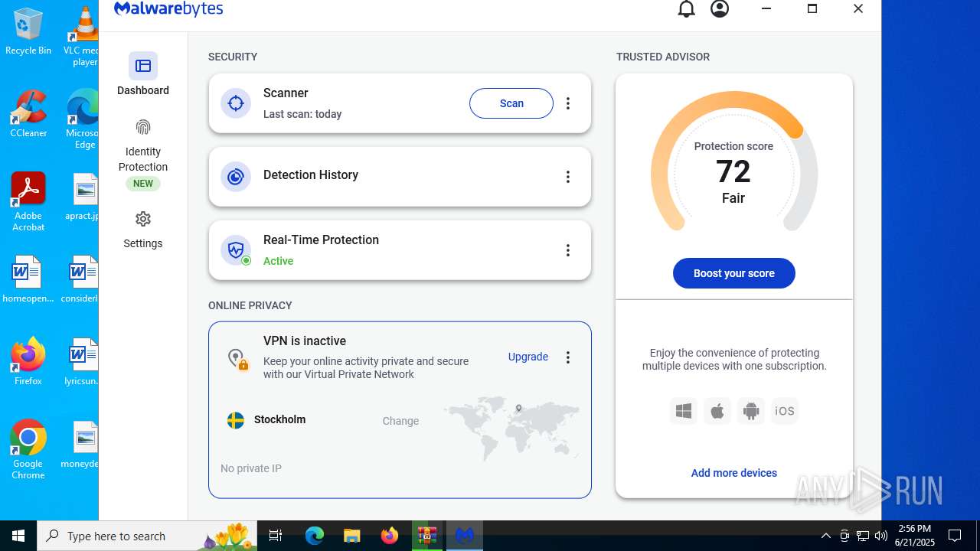Image resolution: width=980 pixels, height=551 pixels.
Task: Open the notifications bell icon
Action: tap(687, 9)
